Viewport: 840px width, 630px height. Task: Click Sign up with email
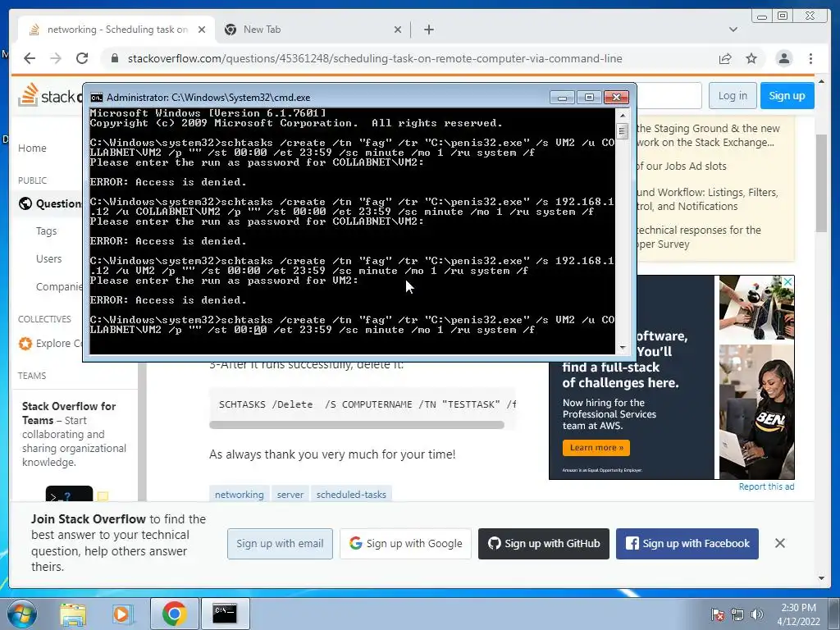[280, 544]
